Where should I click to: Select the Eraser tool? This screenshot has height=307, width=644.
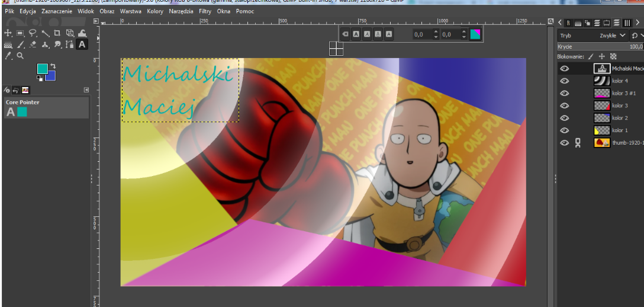tap(33, 44)
